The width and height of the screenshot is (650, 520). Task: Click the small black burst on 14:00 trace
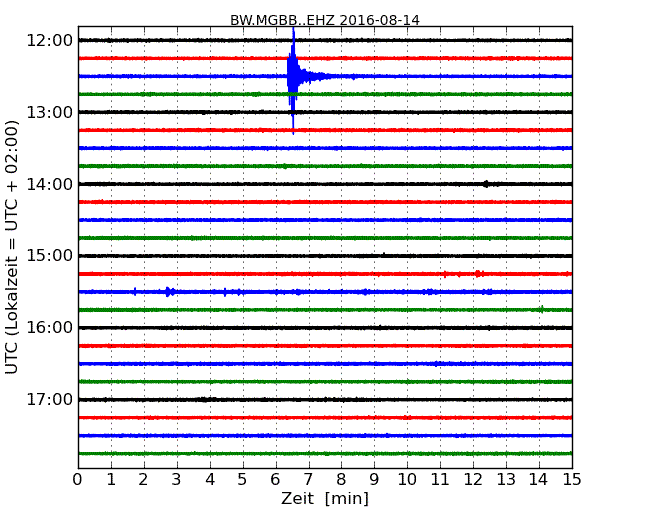click(x=486, y=184)
